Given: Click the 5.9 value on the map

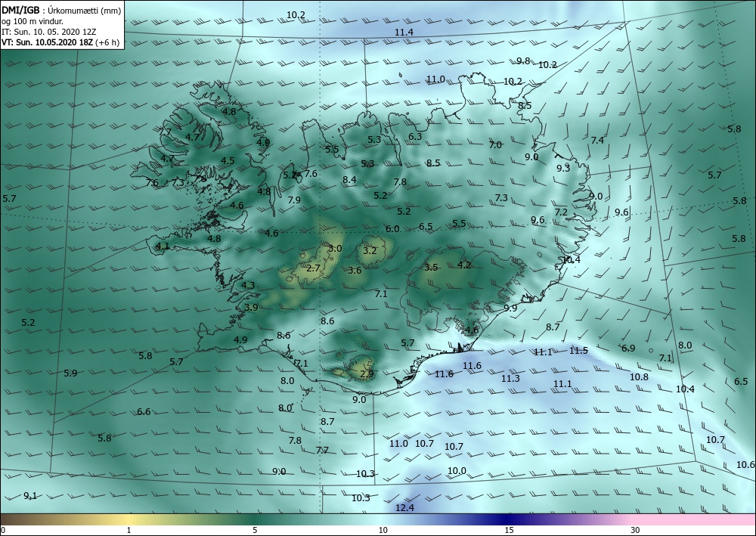Looking at the screenshot, I should coord(70,373).
